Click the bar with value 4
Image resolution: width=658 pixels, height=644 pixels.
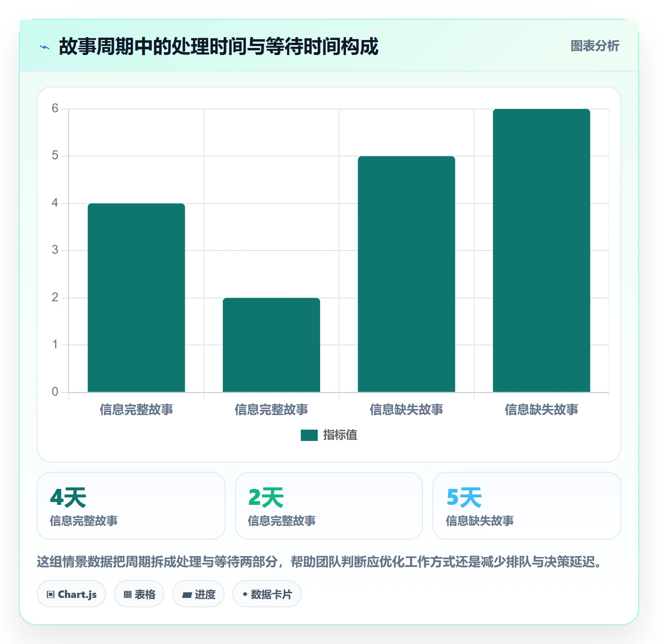[136, 298]
